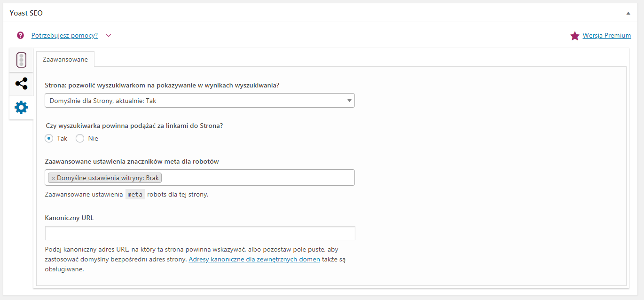Click the "Tak" radio label text
Image resolution: width=644 pixels, height=300 pixels.
point(62,138)
